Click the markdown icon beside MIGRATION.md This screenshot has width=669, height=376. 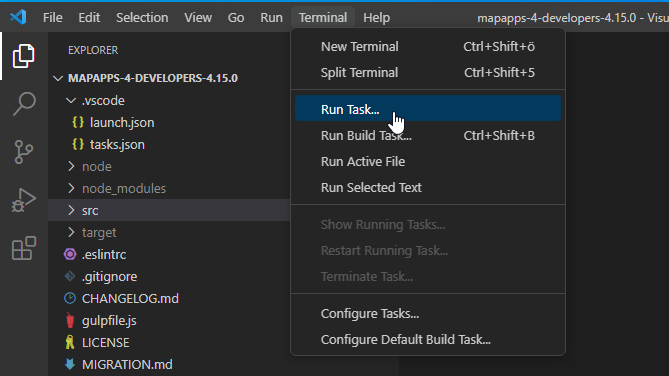coord(70,364)
